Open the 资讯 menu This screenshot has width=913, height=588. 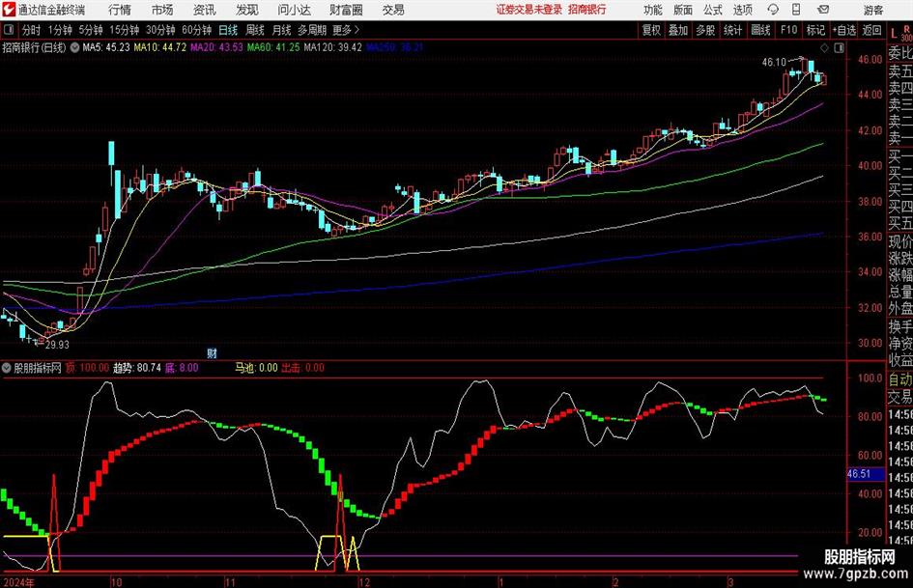(x=205, y=10)
